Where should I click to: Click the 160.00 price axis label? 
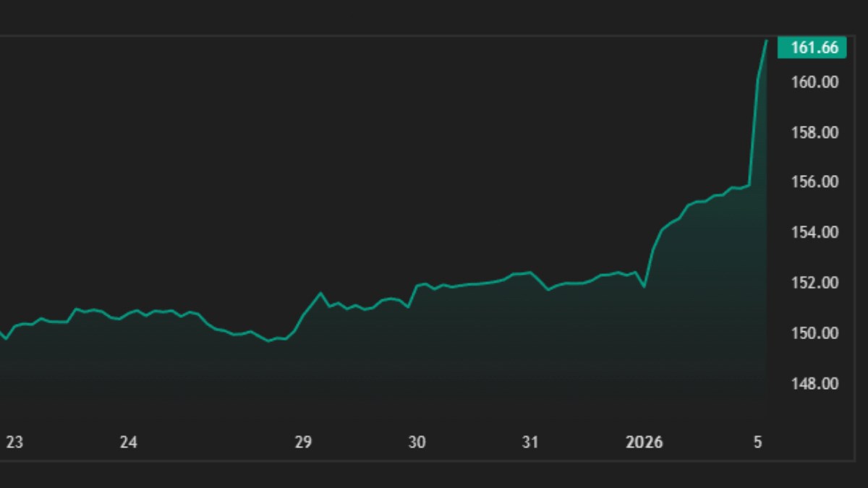(814, 82)
